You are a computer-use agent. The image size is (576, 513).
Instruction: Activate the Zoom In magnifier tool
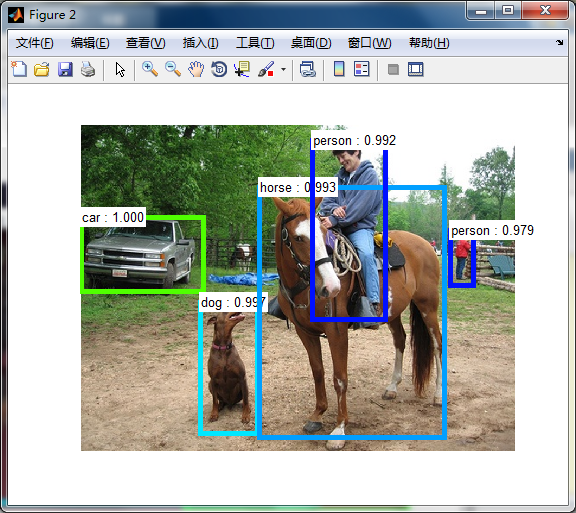pyautogui.click(x=150, y=69)
